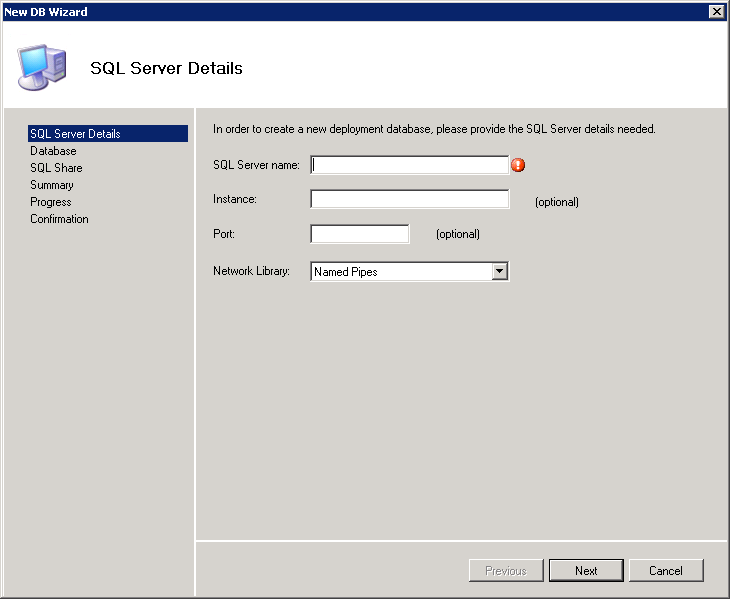Viewport: 730px width, 599px height.
Task: Open the SQL Share step in sidebar
Action: coord(56,168)
